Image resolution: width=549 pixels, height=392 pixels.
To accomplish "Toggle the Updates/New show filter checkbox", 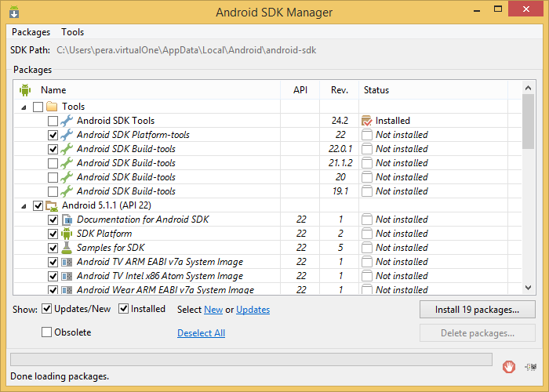I will pyautogui.click(x=46, y=309).
